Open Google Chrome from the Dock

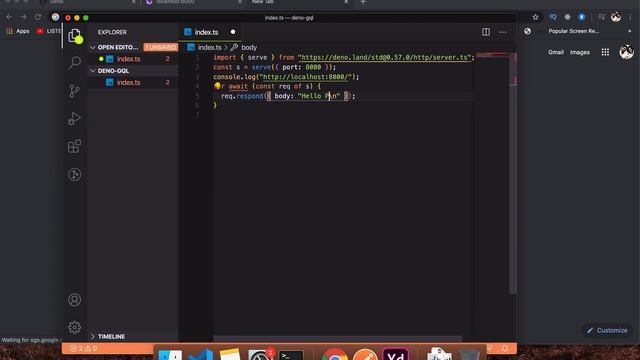335,354
